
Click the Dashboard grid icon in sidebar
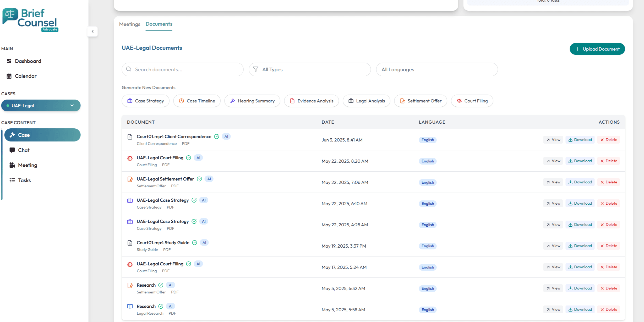click(x=9, y=61)
